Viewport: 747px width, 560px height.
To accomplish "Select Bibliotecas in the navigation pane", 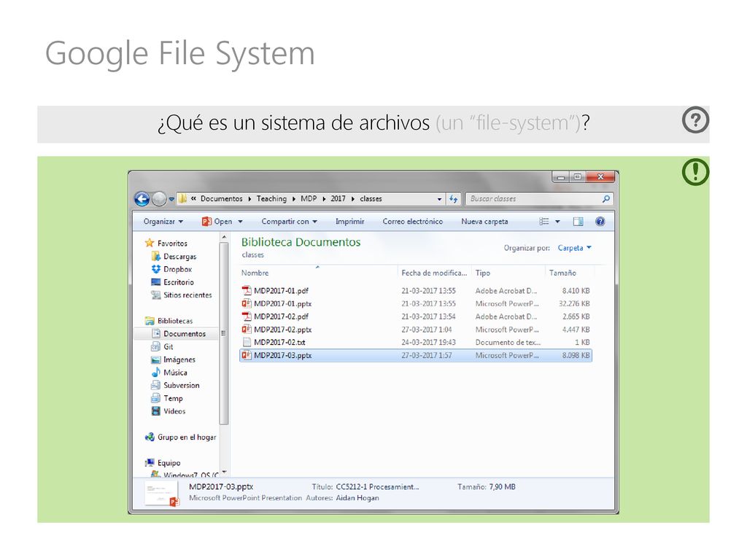I will pyautogui.click(x=169, y=321).
